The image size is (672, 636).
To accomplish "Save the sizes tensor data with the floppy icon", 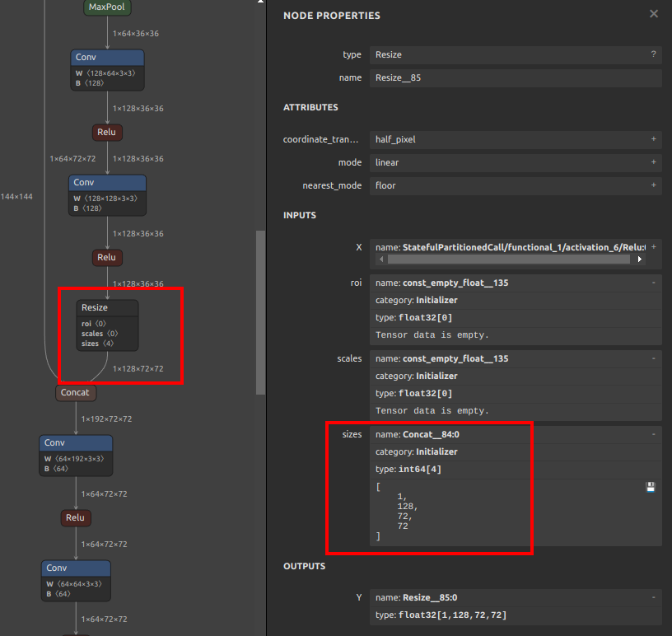I will click(x=650, y=487).
